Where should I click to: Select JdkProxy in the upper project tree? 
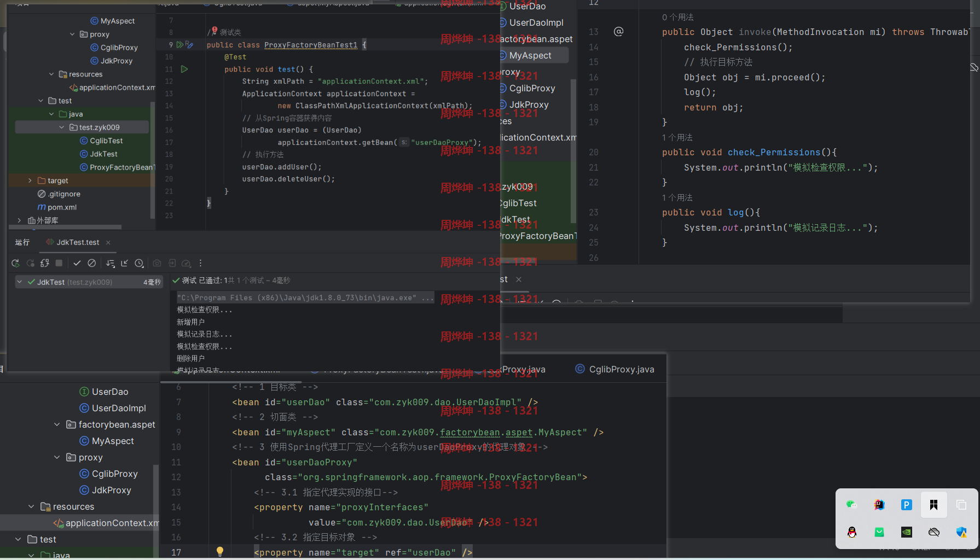pyautogui.click(x=112, y=61)
